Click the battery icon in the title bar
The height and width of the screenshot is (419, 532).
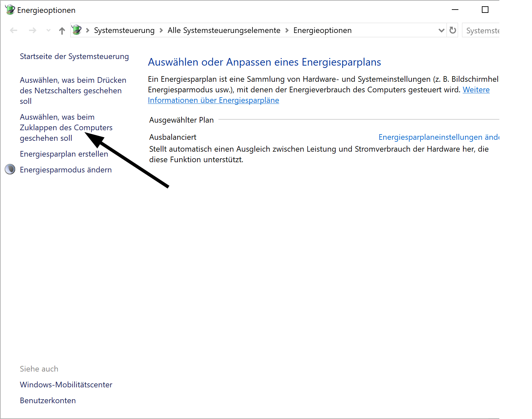click(10, 10)
